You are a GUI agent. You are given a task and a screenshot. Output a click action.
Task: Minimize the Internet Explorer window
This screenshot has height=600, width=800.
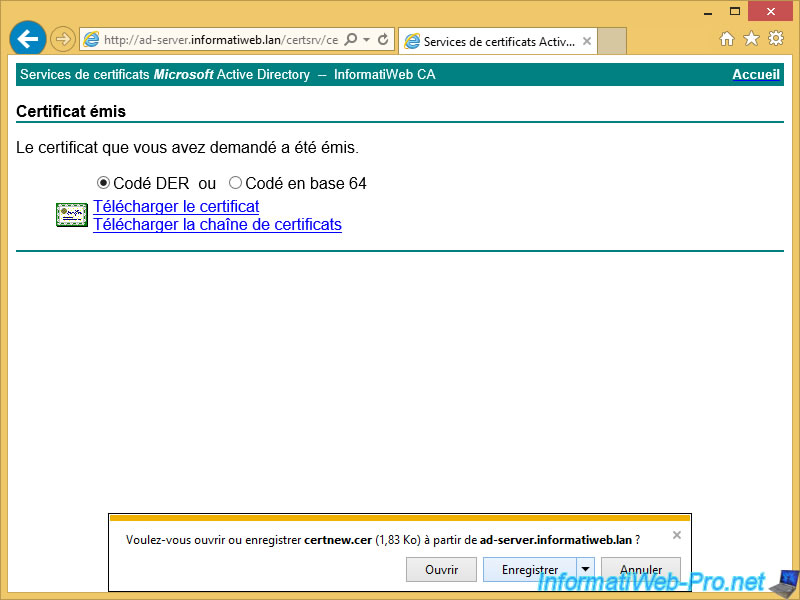pyautogui.click(x=708, y=12)
